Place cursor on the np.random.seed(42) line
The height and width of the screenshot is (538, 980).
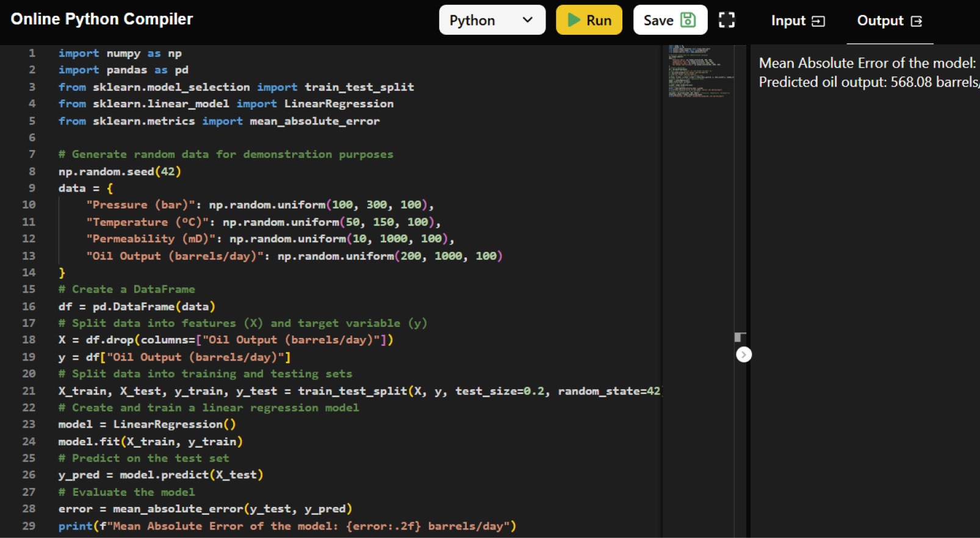click(120, 171)
